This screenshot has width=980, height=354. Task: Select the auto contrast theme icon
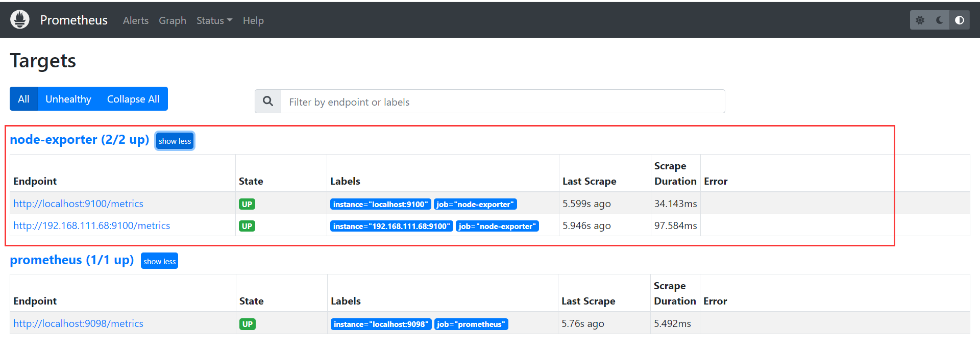960,20
